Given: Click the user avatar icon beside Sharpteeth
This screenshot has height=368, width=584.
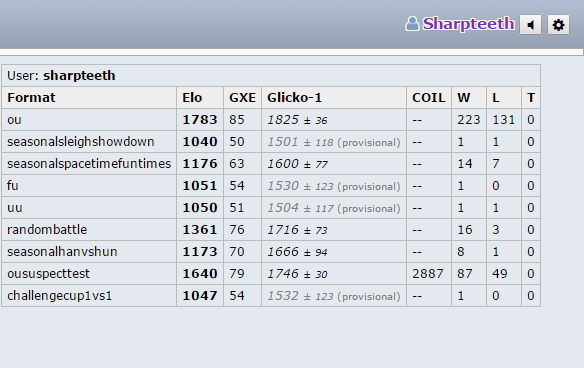Looking at the screenshot, I should tap(412, 24).
